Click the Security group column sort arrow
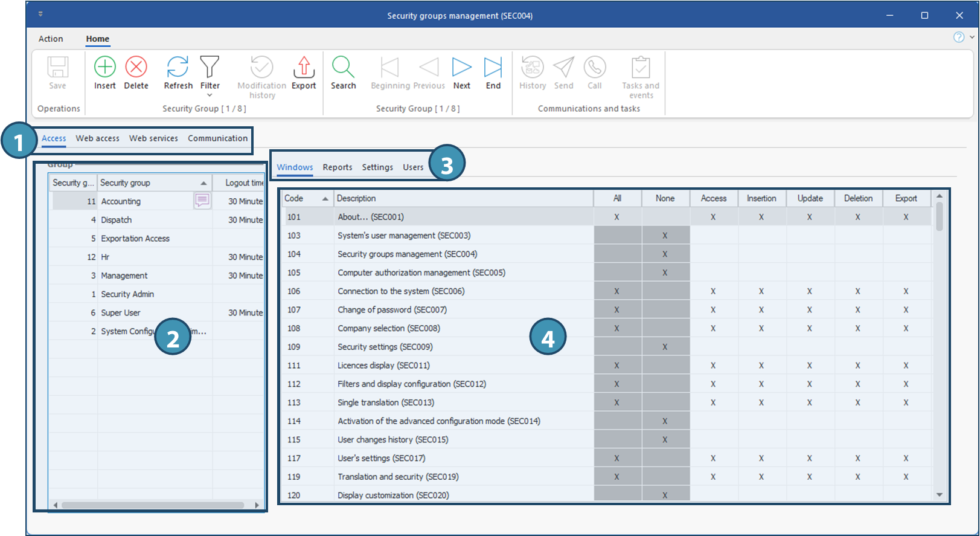Viewport: 980px width, 536px height. pyautogui.click(x=203, y=183)
